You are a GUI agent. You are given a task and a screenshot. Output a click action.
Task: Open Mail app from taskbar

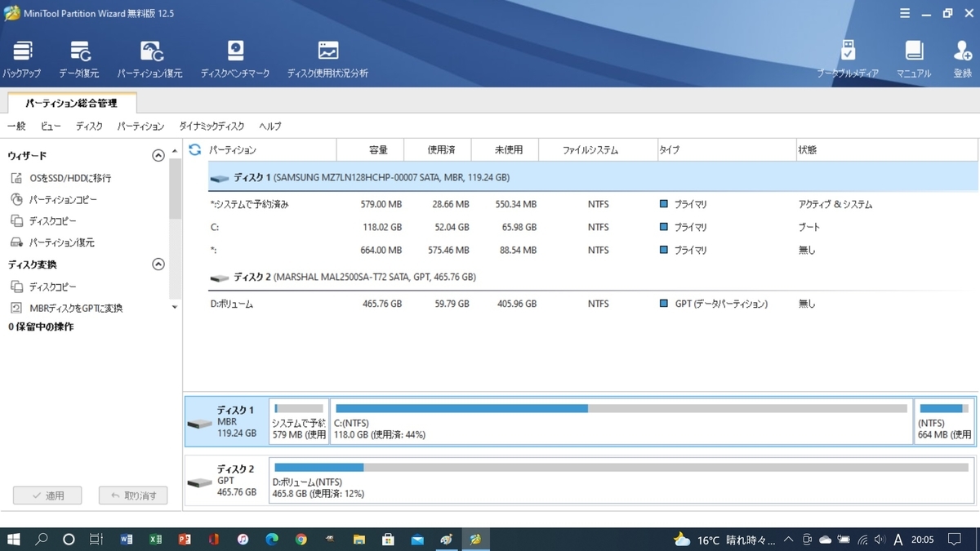[417, 540]
